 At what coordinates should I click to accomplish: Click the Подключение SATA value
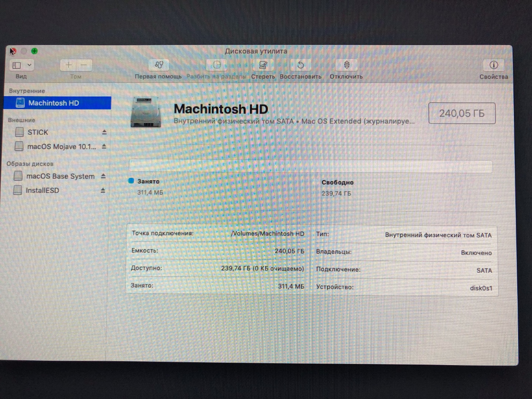pyautogui.click(x=484, y=270)
